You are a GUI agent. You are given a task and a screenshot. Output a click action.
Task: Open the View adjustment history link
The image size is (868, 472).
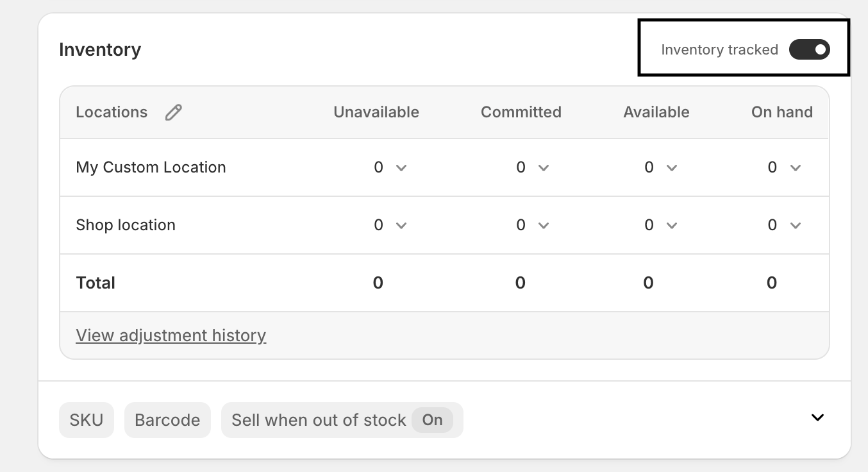point(171,335)
